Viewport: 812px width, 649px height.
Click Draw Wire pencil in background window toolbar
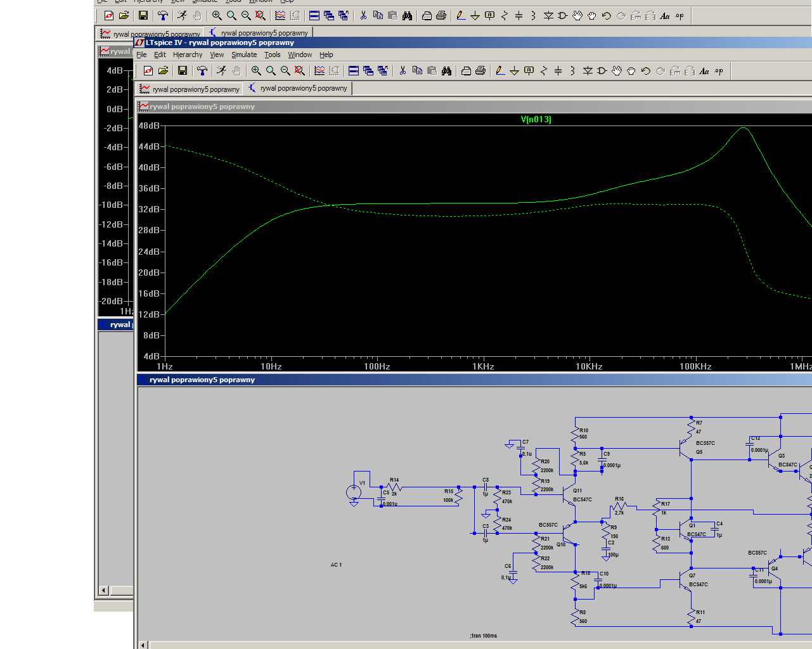[x=461, y=15]
